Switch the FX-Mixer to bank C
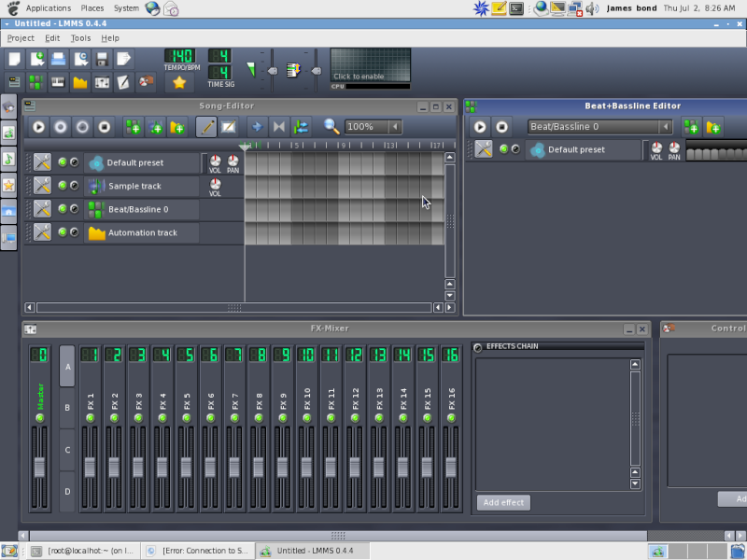The width and height of the screenshot is (747, 560). [67, 450]
